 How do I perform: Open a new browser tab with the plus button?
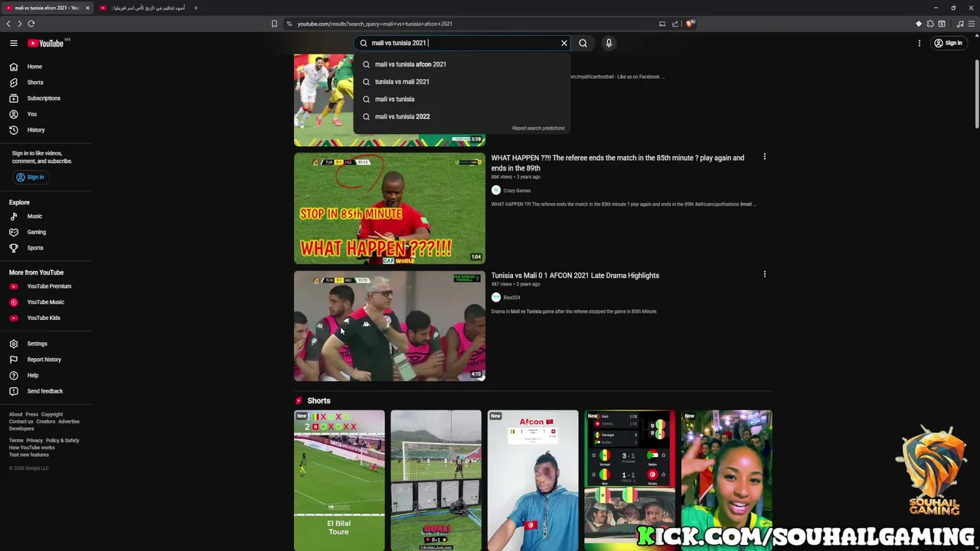pos(196,8)
